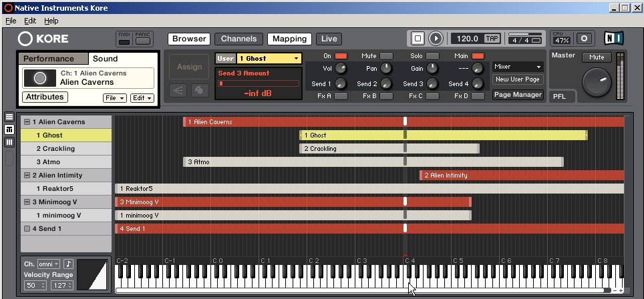Click the knob-assign icon below Assign
Image resolution: width=644 pixels, height=299 pixels.
(200, 91)
